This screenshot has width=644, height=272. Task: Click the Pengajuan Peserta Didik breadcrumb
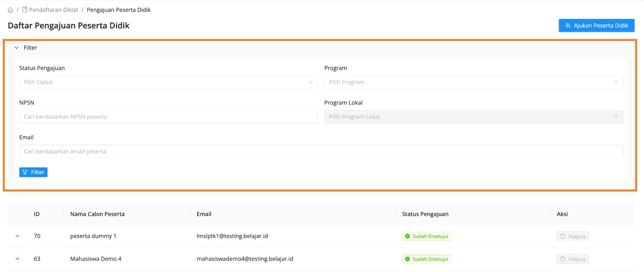[119, 10]
